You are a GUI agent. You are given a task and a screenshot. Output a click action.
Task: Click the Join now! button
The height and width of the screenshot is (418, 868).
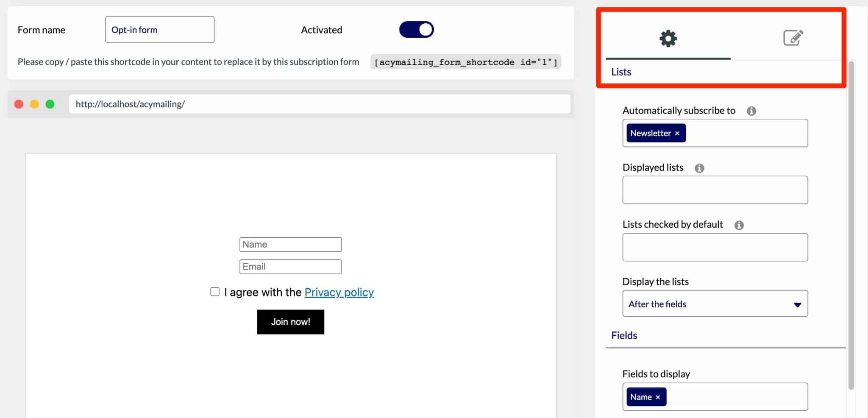pos(291,322)
